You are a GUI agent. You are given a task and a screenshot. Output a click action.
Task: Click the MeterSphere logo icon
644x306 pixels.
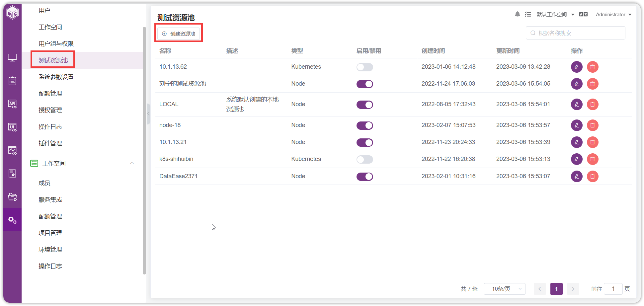(x=13, y=13)
